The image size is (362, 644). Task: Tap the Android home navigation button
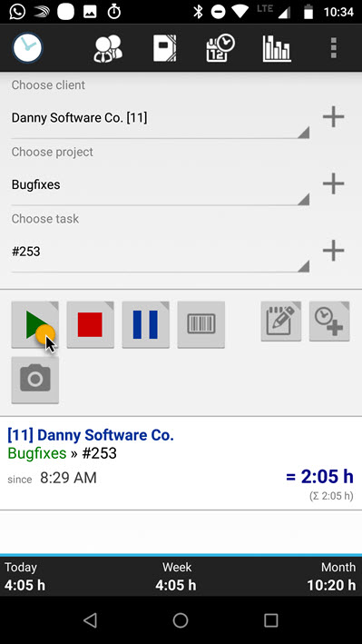[181, 620]
